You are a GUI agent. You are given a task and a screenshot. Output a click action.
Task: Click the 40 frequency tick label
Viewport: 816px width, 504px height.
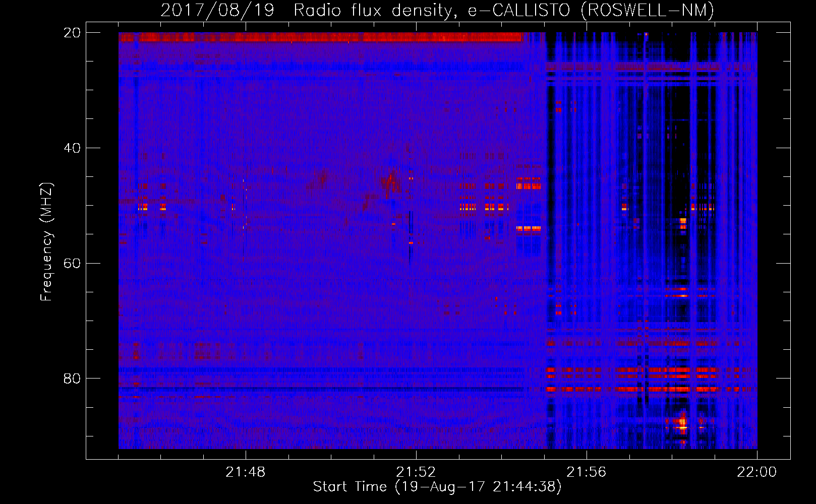72,148
